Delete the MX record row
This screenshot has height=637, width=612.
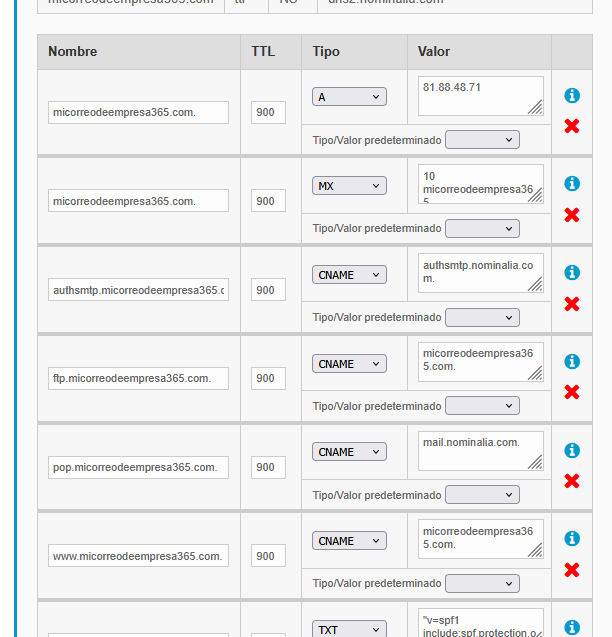572,215
